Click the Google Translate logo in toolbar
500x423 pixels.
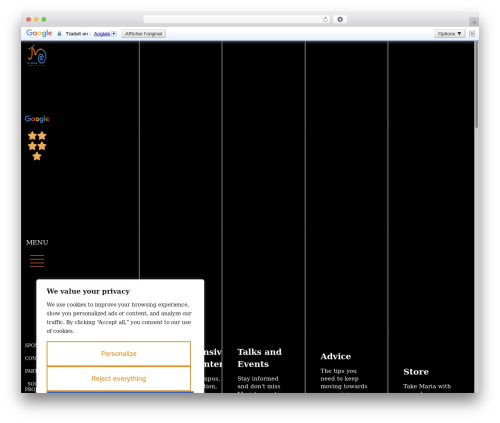[x=39, y=33]
